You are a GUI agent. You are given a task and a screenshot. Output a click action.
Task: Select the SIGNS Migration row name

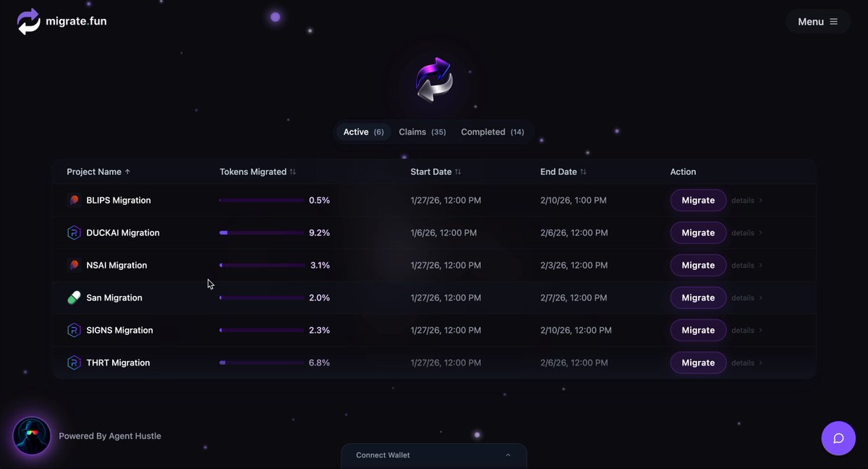coord(119,330)
